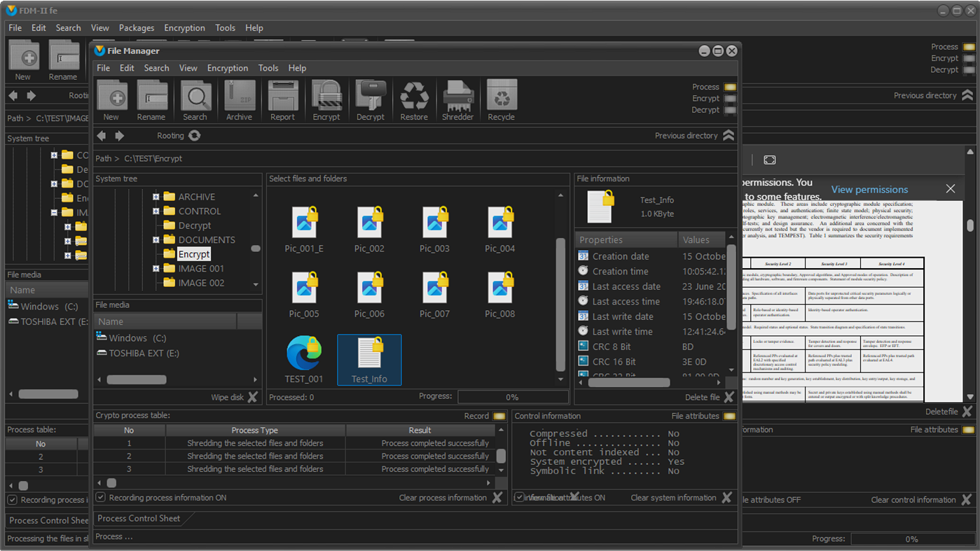
Task: Toggle Recording process information ON checkbox
Action: point(101,498)
